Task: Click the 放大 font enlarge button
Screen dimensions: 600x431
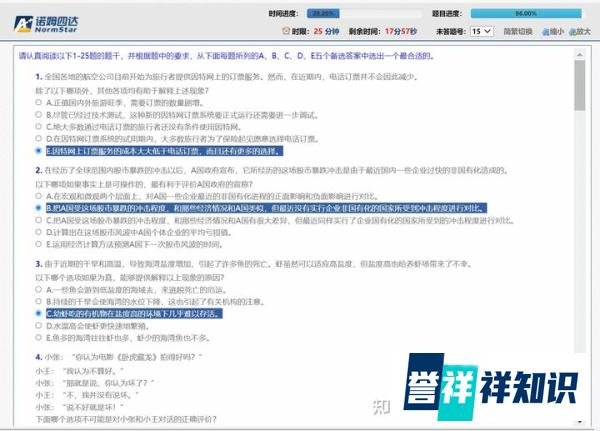Action: (580, 32)
